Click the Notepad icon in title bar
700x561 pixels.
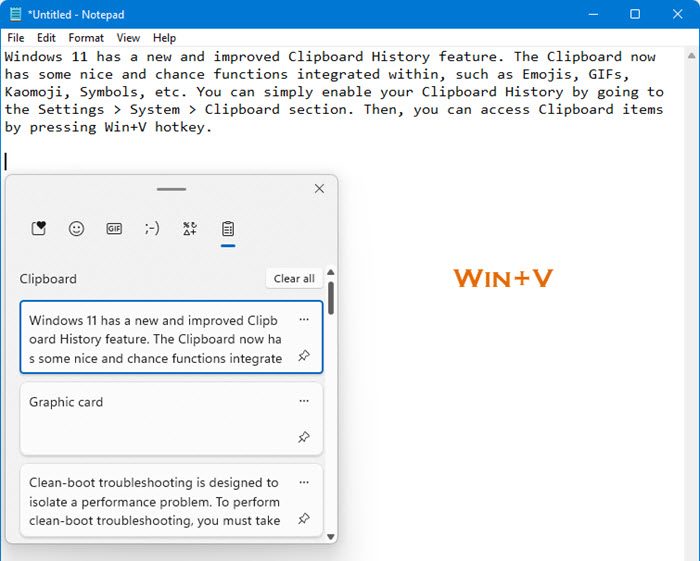[16, 14]
